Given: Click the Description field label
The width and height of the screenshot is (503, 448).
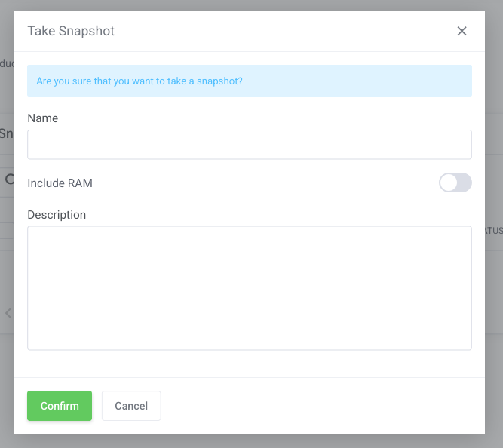Looking at the screenshot, I should [x=57, y=215].
